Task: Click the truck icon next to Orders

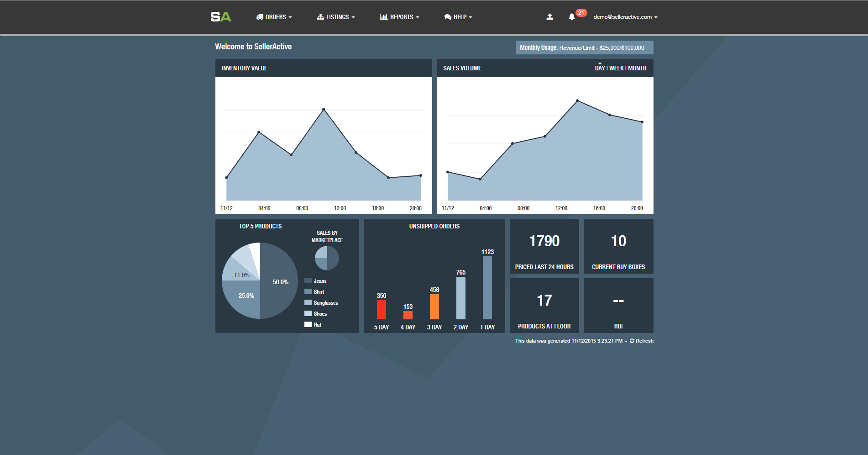Action: (260, 17)
